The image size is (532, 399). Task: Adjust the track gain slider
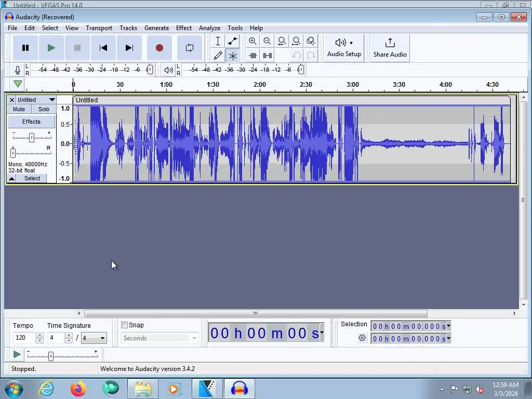pos(32,137)
